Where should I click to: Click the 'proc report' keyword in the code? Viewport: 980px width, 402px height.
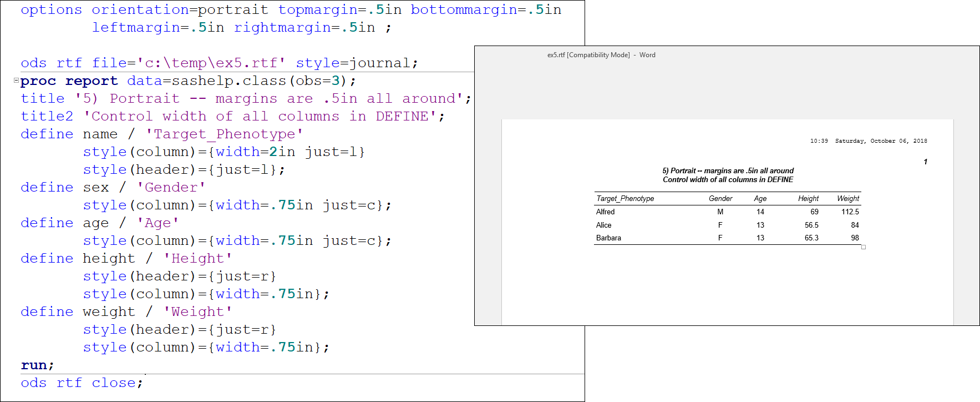coord(69,81)
